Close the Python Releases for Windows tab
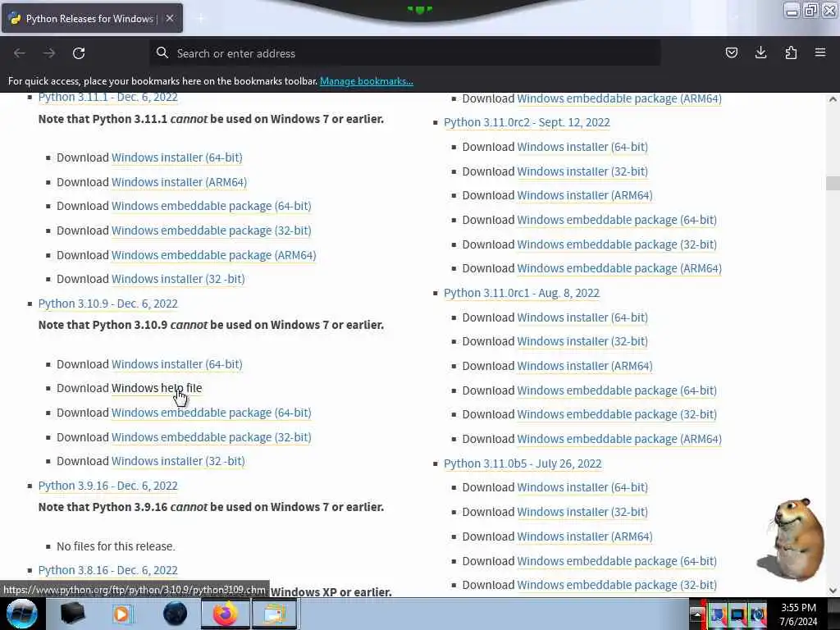 click(169, 18)
